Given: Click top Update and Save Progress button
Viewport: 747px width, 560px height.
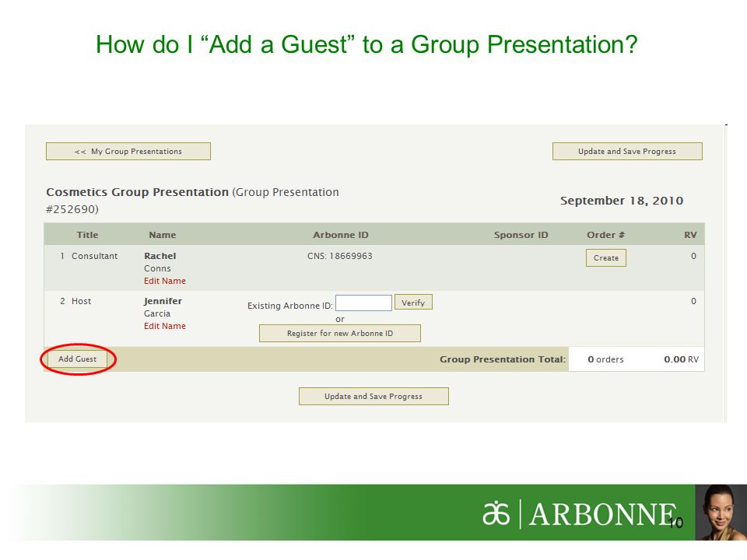Looking at the screenshot, I should coord(627,152).
